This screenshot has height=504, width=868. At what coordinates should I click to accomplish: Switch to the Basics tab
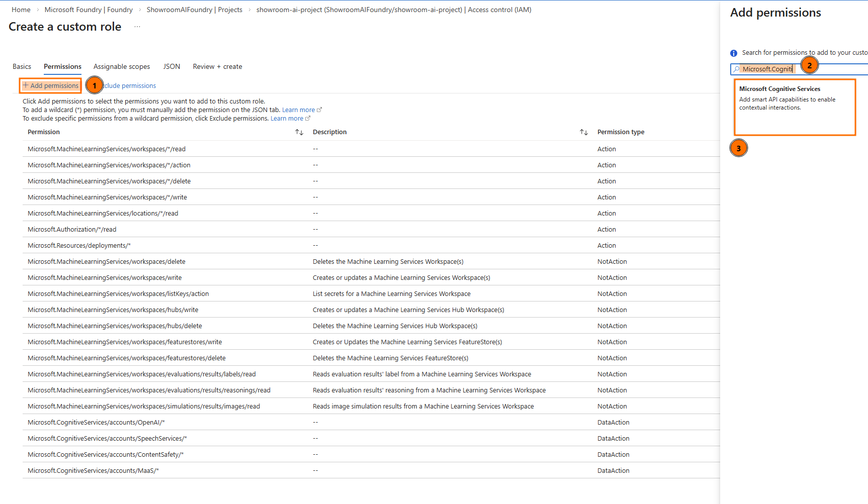pos(22,66)
